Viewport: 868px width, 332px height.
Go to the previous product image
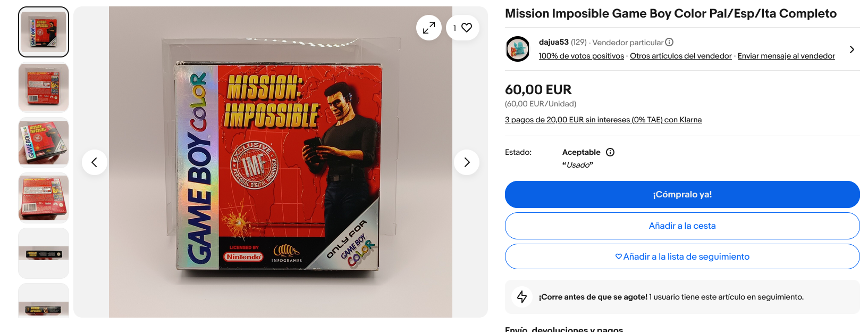click(95, 162)
